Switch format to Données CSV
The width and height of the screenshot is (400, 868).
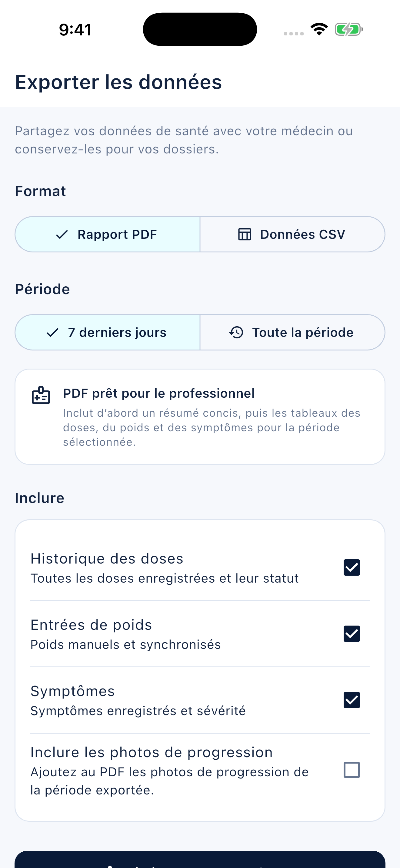click(292, 234)
